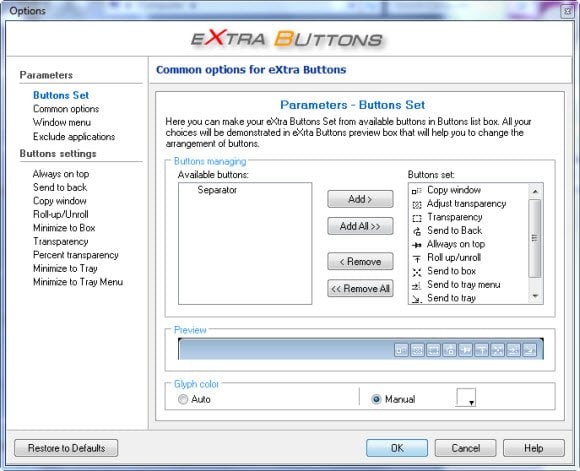Viewport: 580px width, 471px height.
Task: Select Separator in Available buttons list
Action: click(x=217, y=190)
